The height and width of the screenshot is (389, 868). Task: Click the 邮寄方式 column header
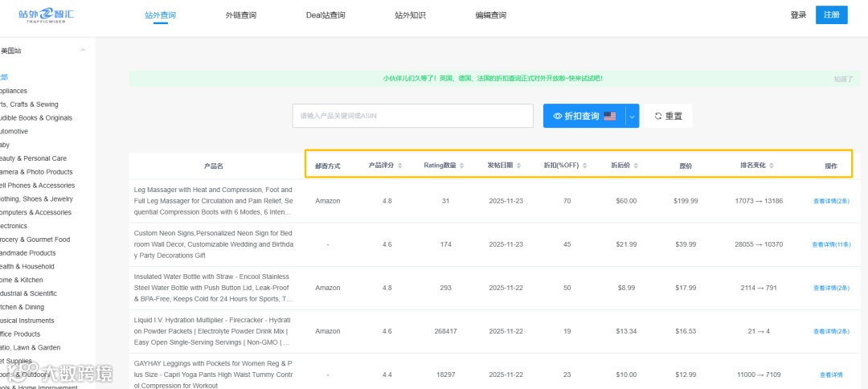click(x=327, y=166)
